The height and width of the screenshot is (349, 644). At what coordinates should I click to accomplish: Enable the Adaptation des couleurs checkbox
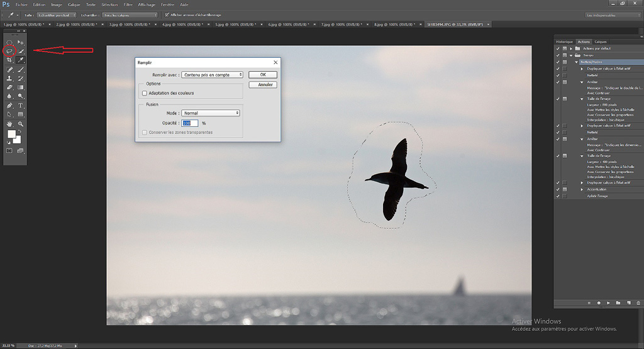click(145, 93)
